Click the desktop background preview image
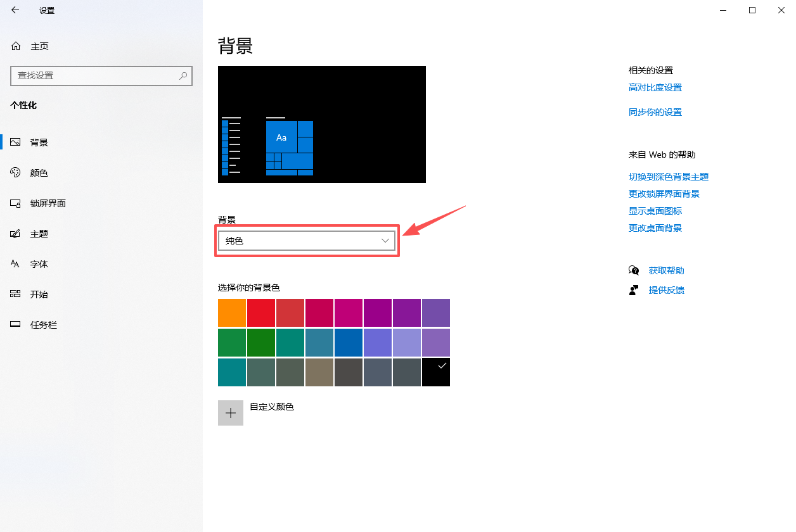The width and height of the screenshot is (796, 532). tap(322, 124)
